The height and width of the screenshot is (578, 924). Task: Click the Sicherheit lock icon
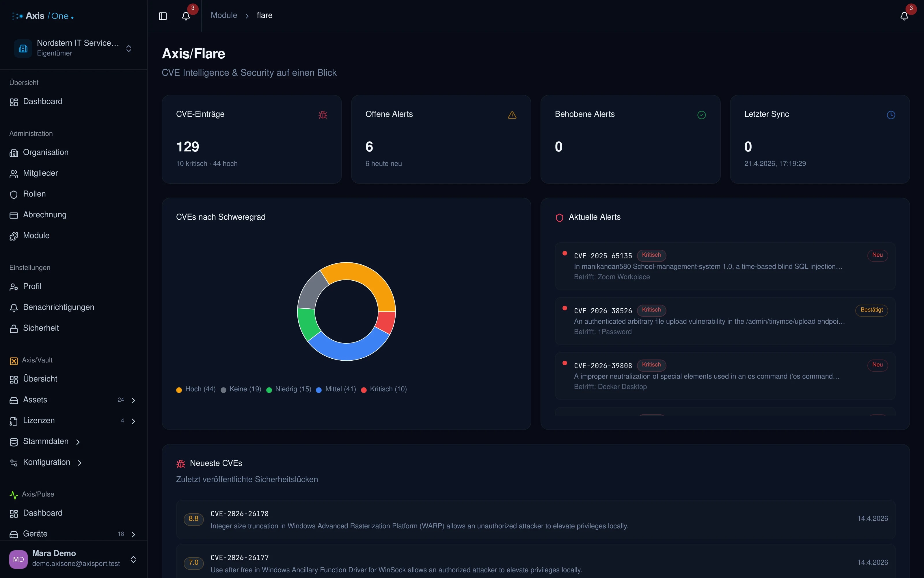click(14, 329)
